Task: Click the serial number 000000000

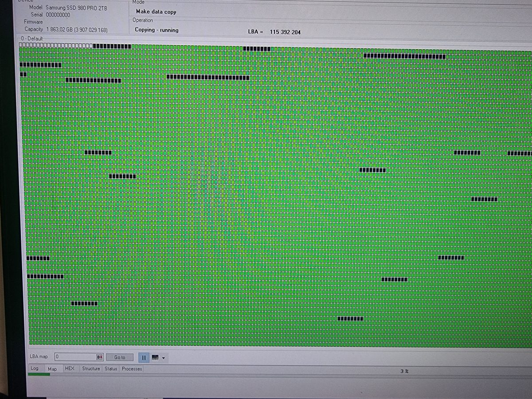Action: click(x=58, y=15)
